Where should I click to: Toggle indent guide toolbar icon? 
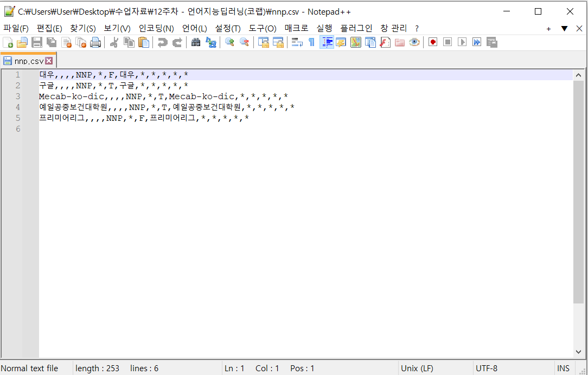pos(327,42)
